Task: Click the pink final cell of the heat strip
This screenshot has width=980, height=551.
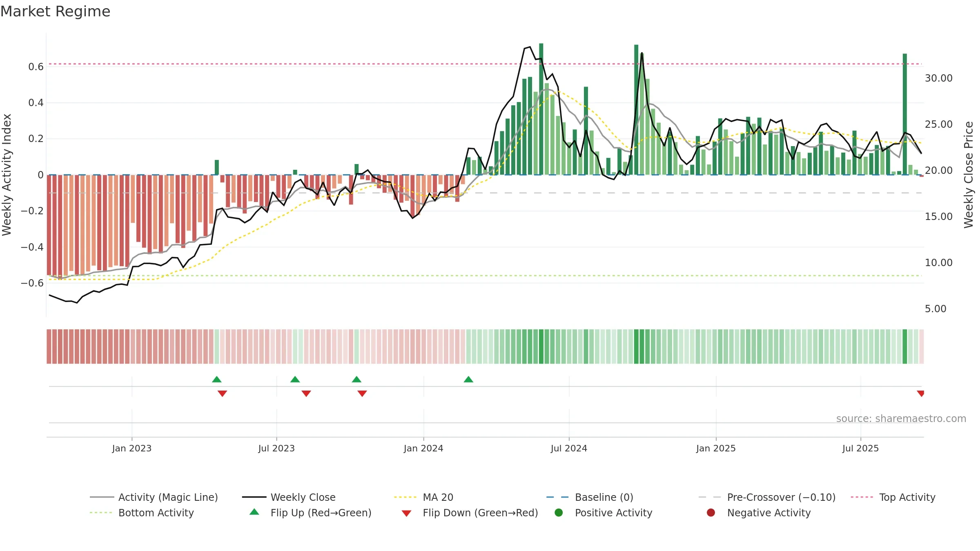Action: click(x=922, y=347)
